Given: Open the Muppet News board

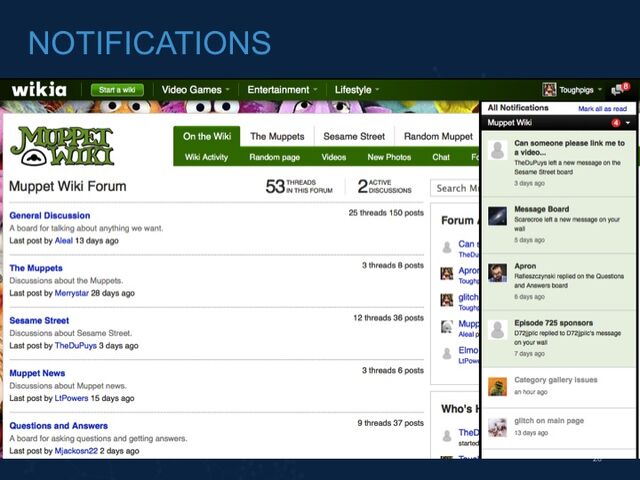Looking at the screenshot, I should pyautogui.click(x=37, y=373).
